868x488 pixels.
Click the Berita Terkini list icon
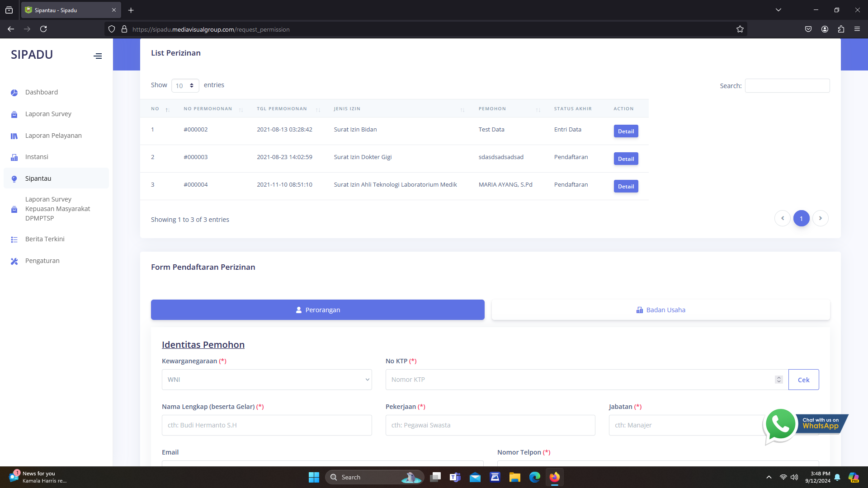[14, 239]
